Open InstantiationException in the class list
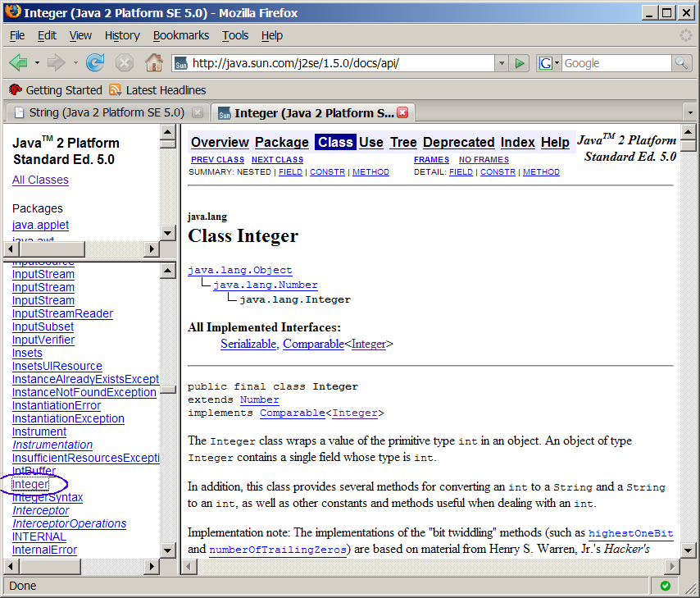Image resolution: width=700 pixels, height=598 pixels. (x=68, y=419)
